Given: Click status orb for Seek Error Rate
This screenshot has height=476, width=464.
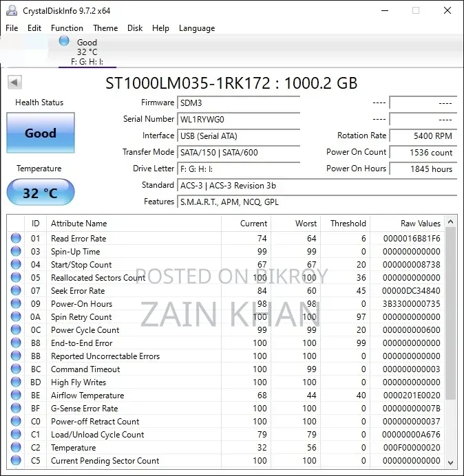Looking at the screenshot, I should click(x=16, y=290).
